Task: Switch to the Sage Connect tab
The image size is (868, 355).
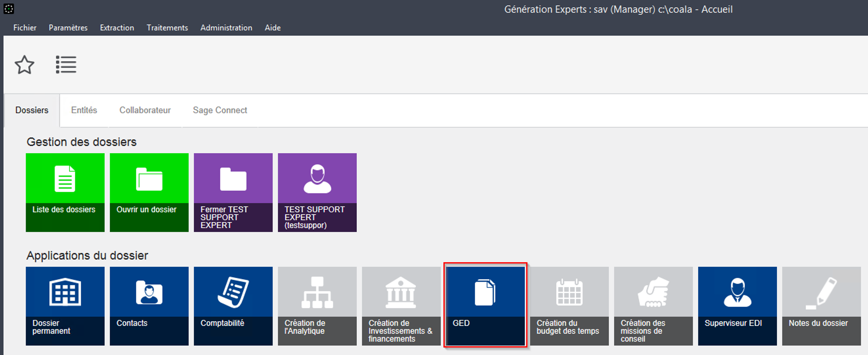Action: click(220, 110)
